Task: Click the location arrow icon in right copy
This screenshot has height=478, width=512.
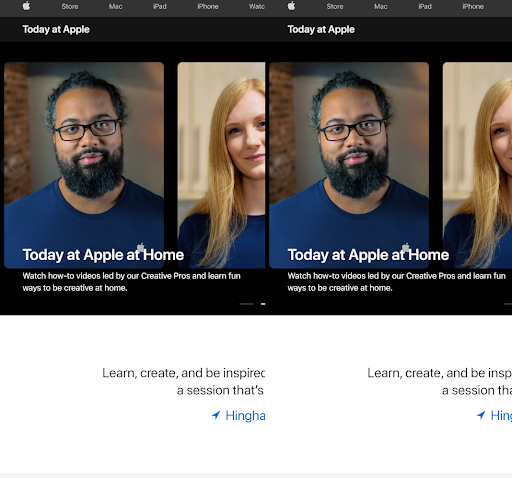Action: pos(481,415)
